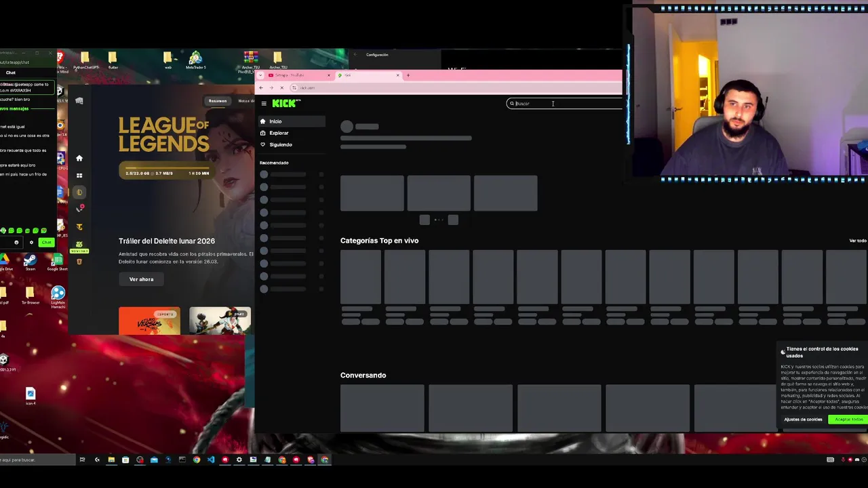This screenshot has width=868, height=488.
Task: Click the Ver todo link
Action: click(858, 241)
